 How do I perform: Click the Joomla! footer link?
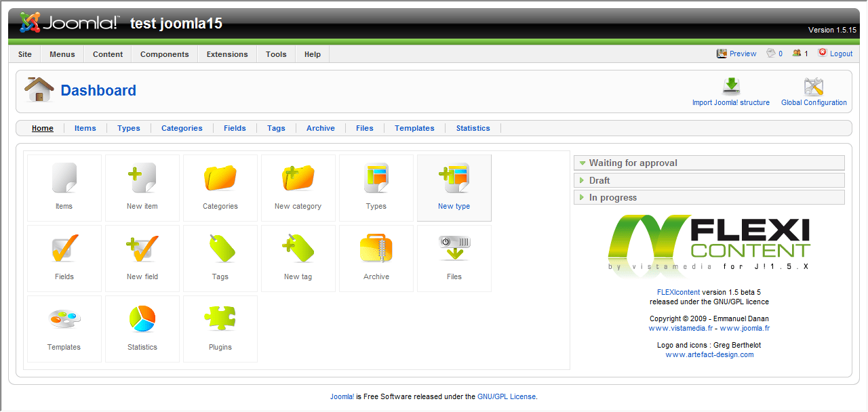[342, 396]
